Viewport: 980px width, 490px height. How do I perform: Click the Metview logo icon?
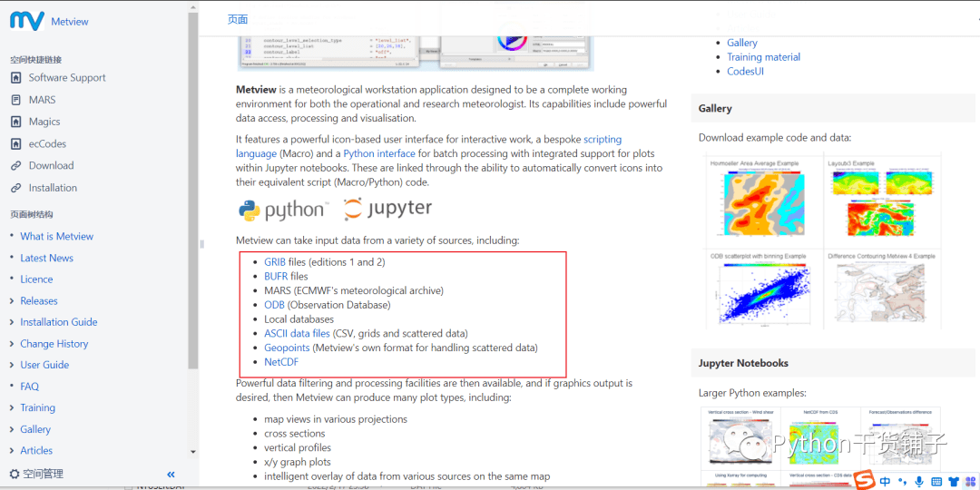coord(26,21)
